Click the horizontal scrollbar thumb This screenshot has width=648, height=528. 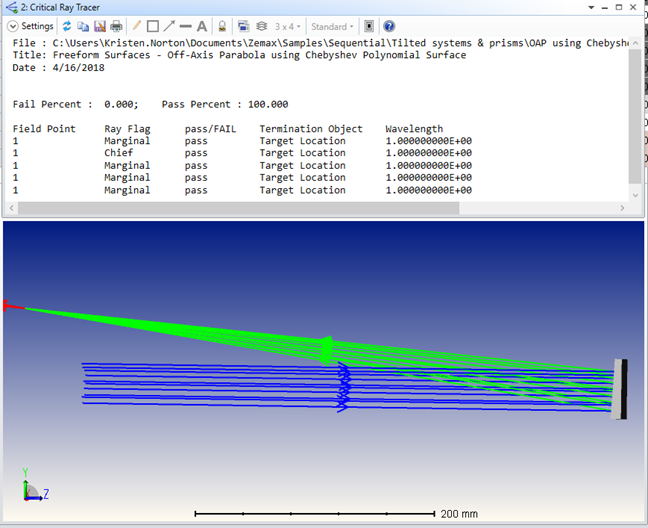pos(238,208)
